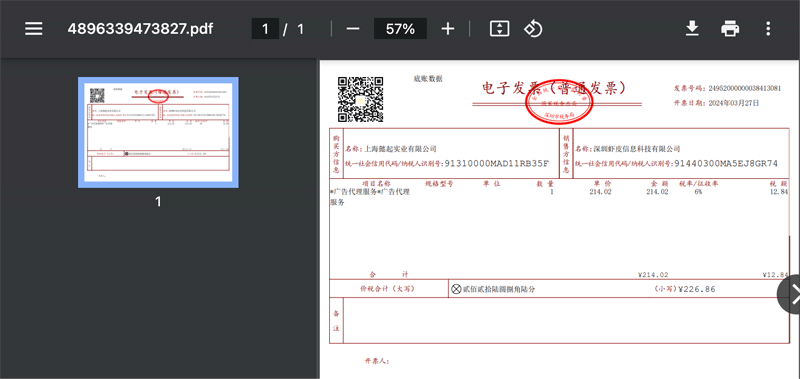This screenshot has height=379, width=800.
Task: Print the PDF document
Action: 730,29
